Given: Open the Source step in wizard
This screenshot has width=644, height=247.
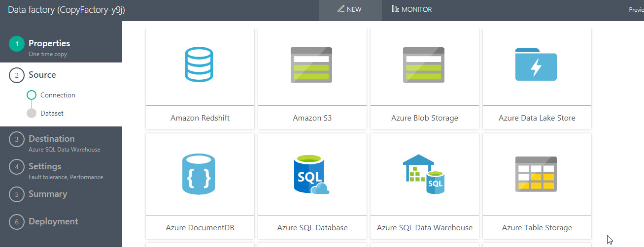Looking at the screenshot, I should [42, 75].
